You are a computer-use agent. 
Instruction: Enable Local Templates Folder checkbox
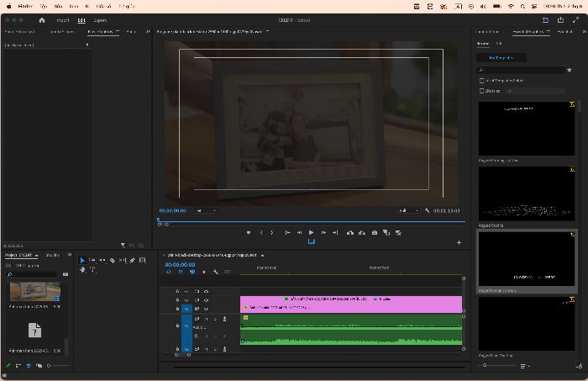coord(481,81)
